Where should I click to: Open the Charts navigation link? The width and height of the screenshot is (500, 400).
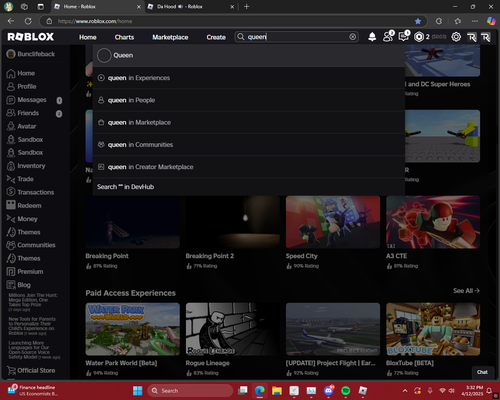click(124, 37)
